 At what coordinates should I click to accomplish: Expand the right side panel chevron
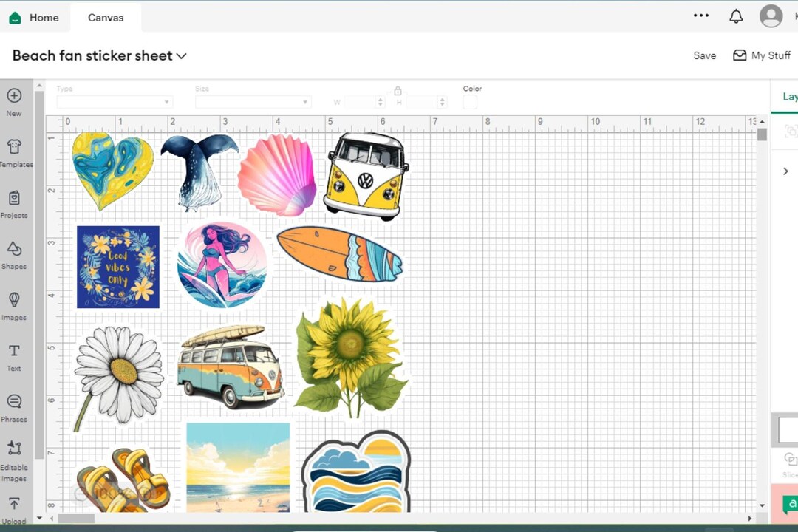[x=785, y=171]
